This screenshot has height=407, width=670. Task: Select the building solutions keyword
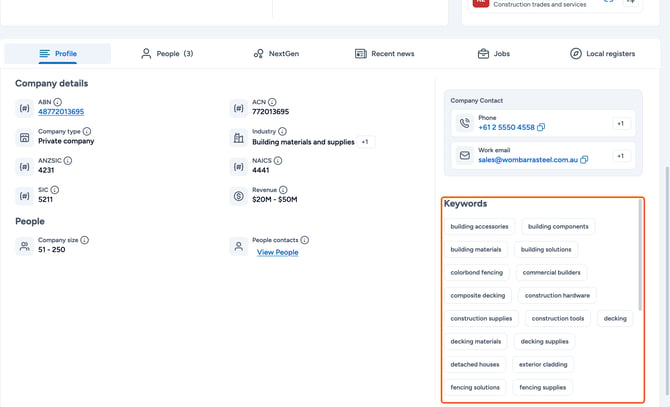[546, 250]
